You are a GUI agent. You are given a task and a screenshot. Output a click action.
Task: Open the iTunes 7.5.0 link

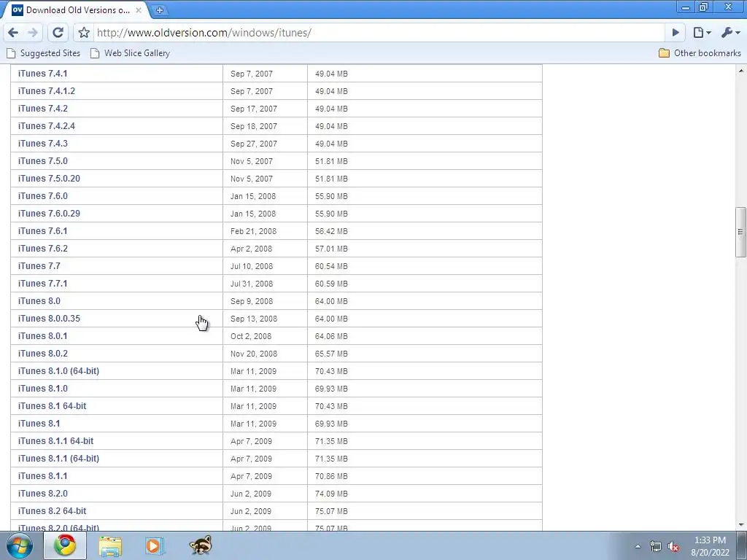tap(42, 161)
